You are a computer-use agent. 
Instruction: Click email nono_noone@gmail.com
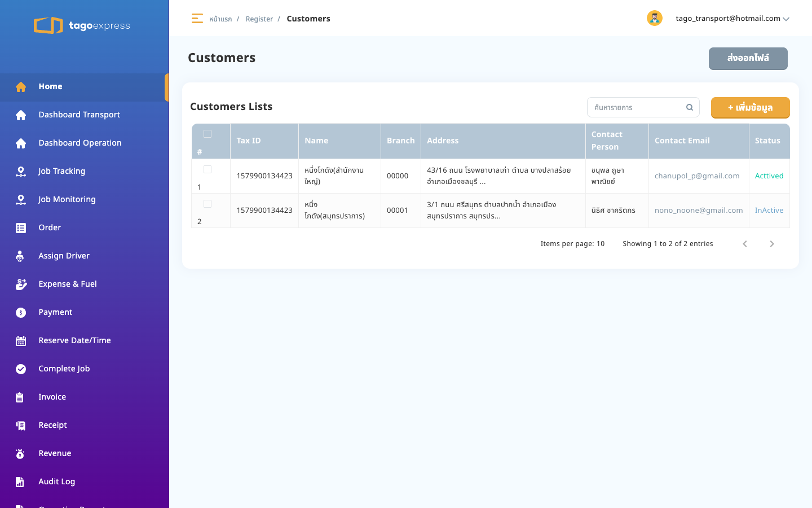click(699, 211)
